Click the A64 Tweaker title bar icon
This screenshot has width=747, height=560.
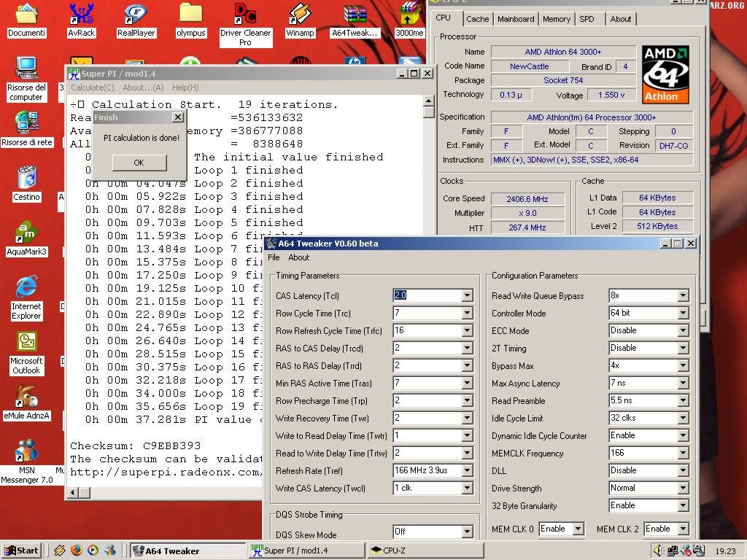[x=271, y=244]
